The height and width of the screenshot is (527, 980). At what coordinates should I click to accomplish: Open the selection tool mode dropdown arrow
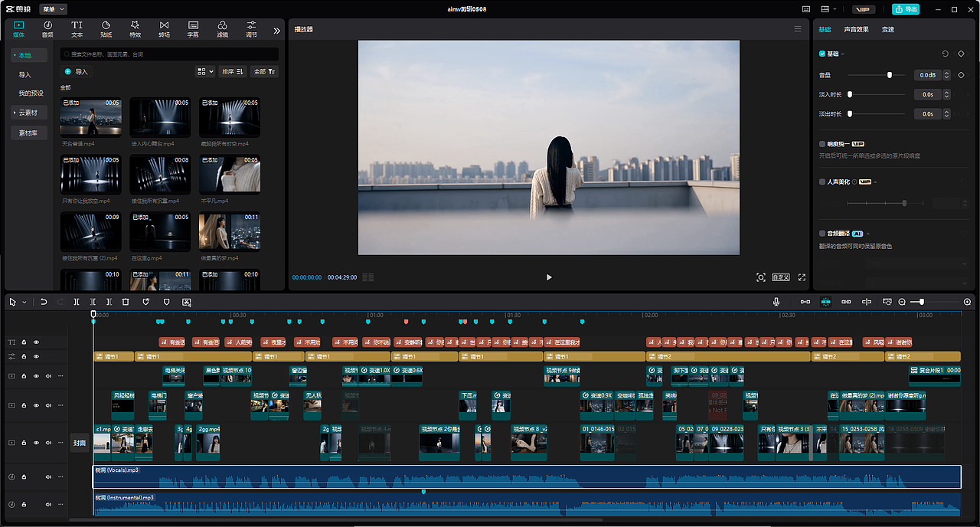(24, 303)
